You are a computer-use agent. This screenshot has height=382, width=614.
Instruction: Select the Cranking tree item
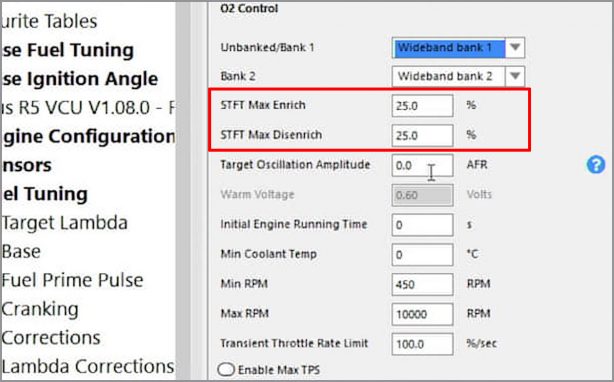click(40, 309)
